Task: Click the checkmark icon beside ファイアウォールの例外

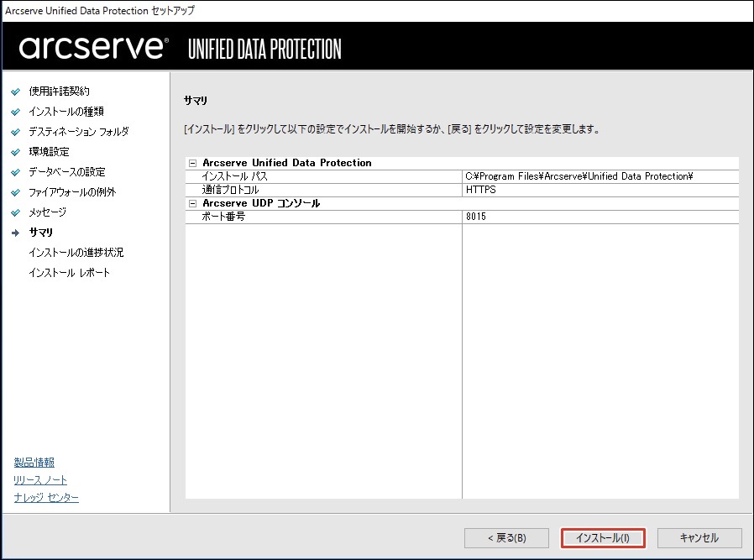Action: tap(16, 192)
